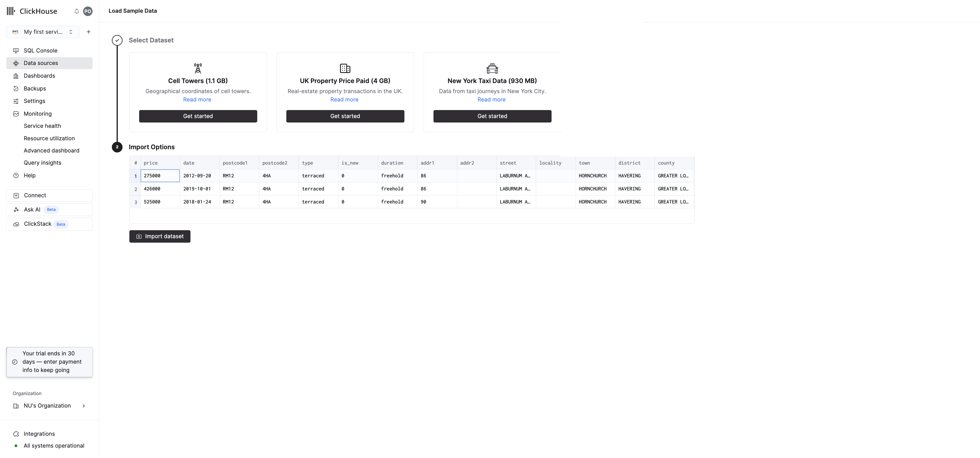
Task: Open Dashboards section
Action: pyautogui.click(x=50, y=76)
